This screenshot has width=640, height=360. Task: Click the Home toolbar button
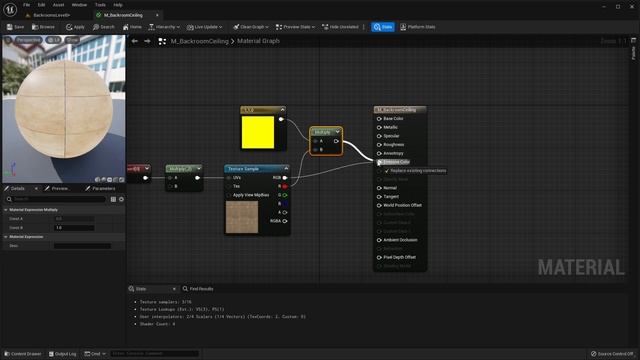tap(132, 27)
